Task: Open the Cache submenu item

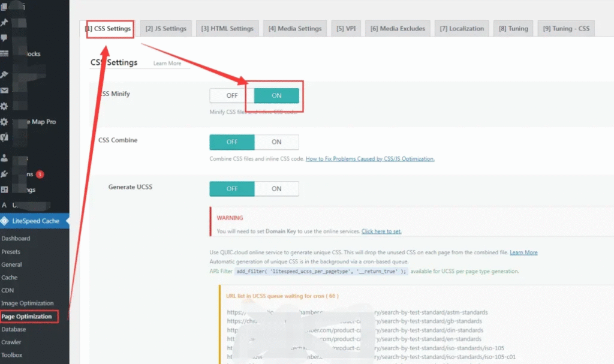Action: pos(10,278)
